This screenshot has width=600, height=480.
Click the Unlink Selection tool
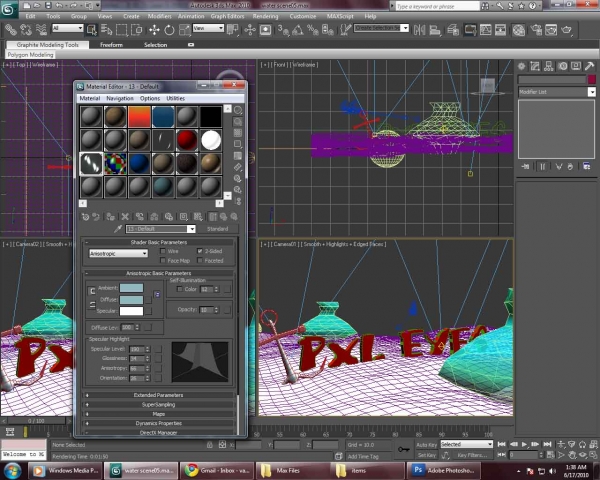(x=26, y=30)
